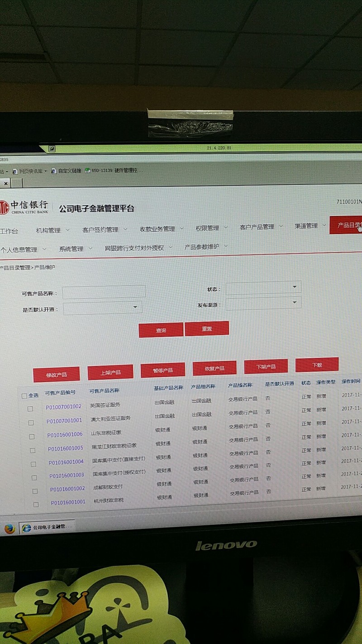This screenshot has height=644, width=362.
Task: Toggle the 全选 select-all checkbox
Action: click(x=24, y=396)
